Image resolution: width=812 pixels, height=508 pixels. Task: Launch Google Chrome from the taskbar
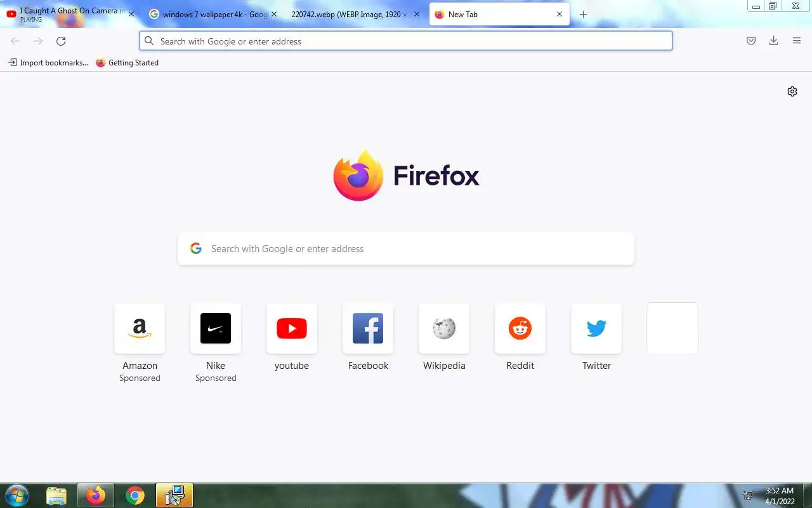point(134,495)
